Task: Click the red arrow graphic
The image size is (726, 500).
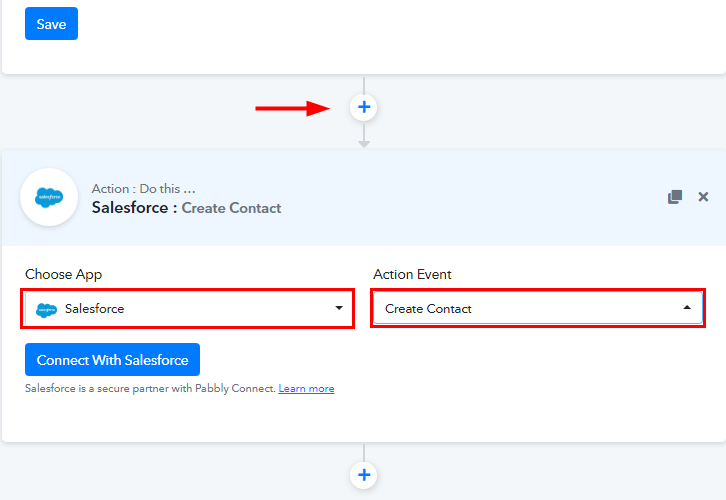Action: pyautogui.click(x=295, y=108)
